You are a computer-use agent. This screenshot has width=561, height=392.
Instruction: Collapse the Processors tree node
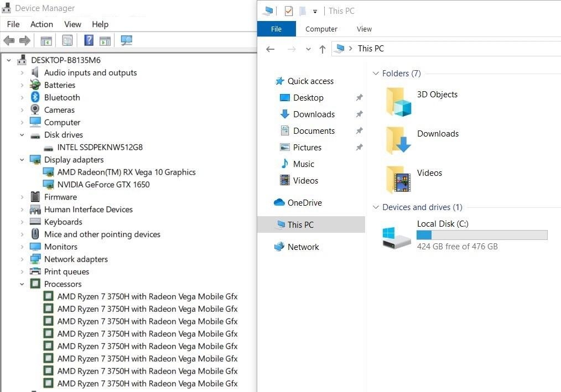22,284
